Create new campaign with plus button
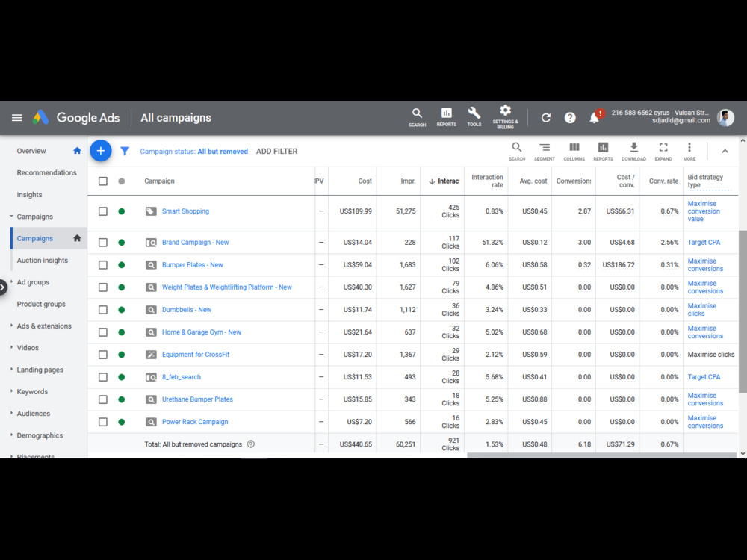Screen dimensions: 747x560 (101, 151)
